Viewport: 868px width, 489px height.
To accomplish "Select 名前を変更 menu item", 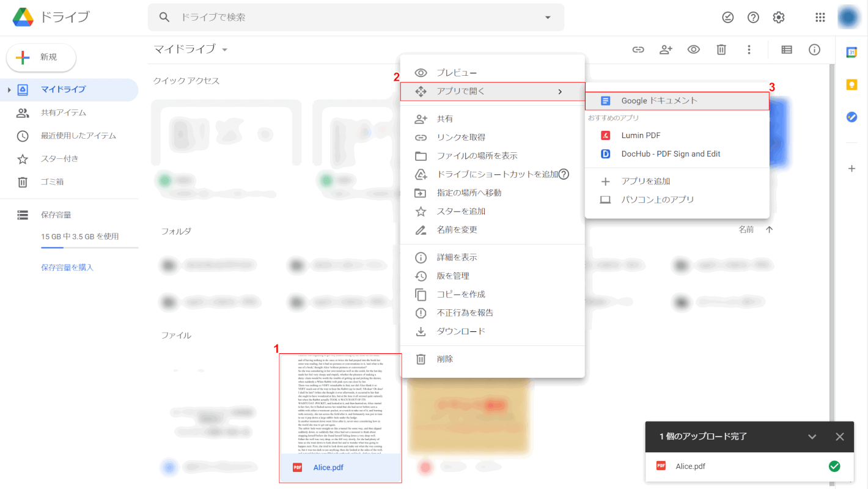I will click(x=493, y=230).
